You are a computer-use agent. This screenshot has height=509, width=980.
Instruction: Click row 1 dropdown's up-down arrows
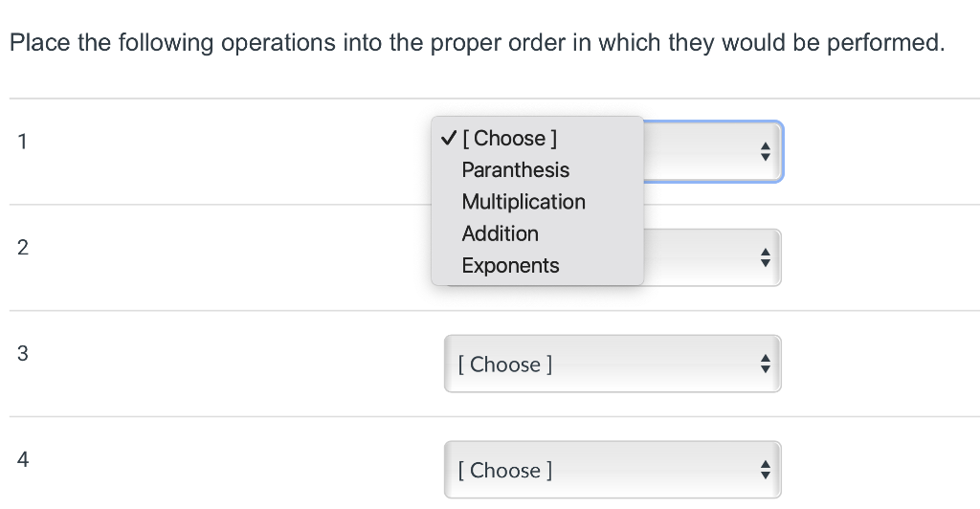click(765, 151)
